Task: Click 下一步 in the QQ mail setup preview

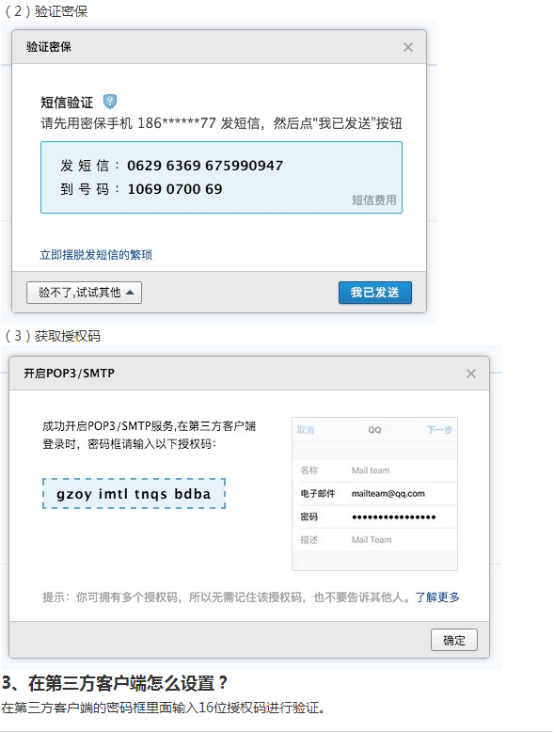Action: coord(439,430)
